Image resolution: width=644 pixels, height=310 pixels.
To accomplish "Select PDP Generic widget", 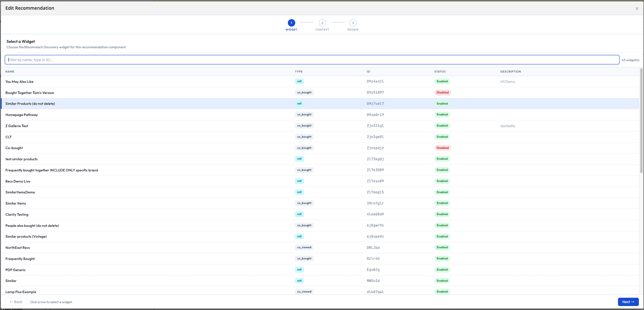I will [320, 269].
